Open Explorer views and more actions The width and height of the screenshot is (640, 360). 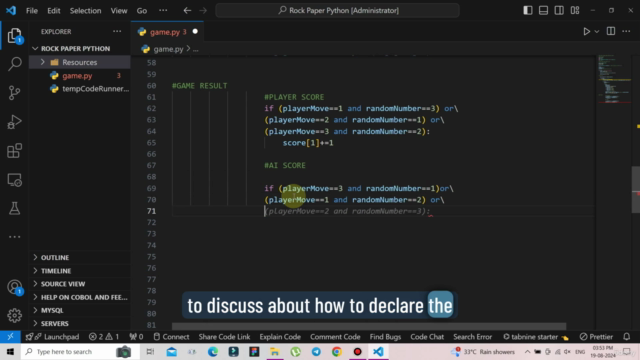click(117, 31)
